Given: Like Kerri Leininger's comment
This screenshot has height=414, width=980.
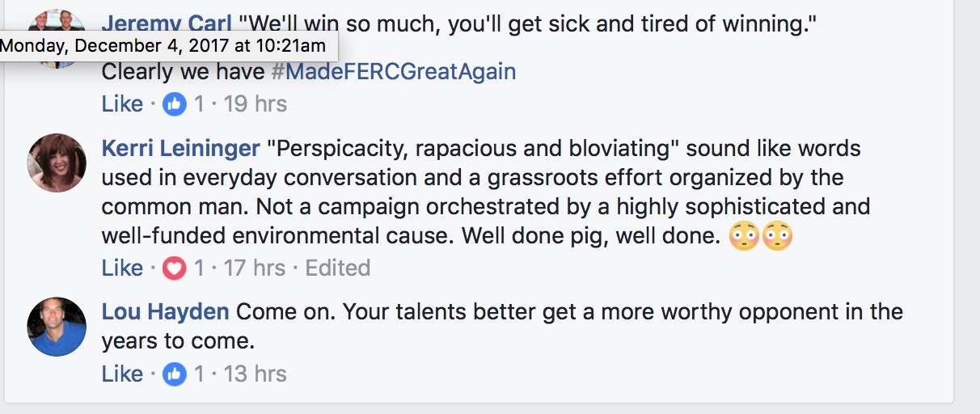Looking at the screenshot, I should [x=122, y=268].
